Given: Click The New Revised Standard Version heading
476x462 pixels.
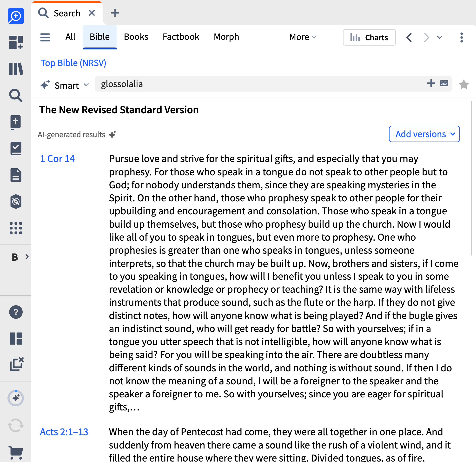Looking at the screenshot, I should coord(119,110).
